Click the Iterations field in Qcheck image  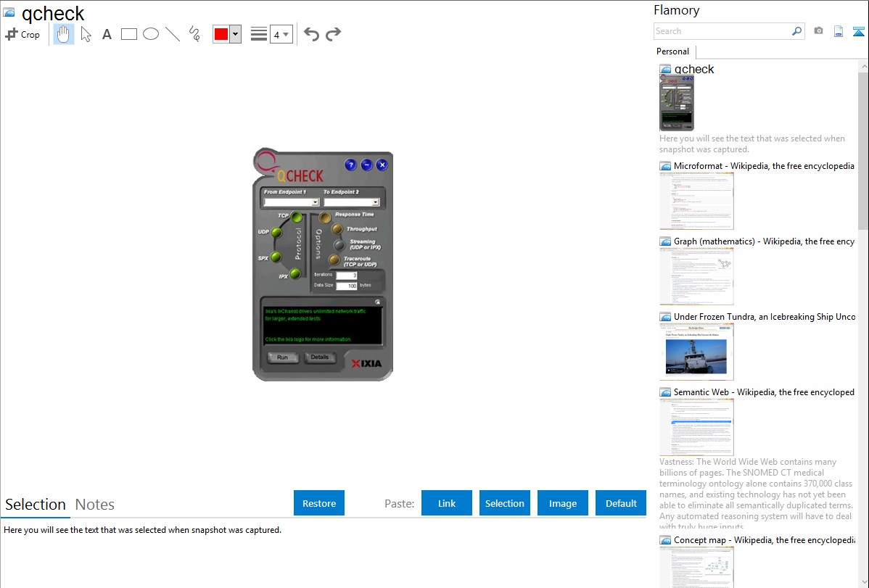click(347, 276)
